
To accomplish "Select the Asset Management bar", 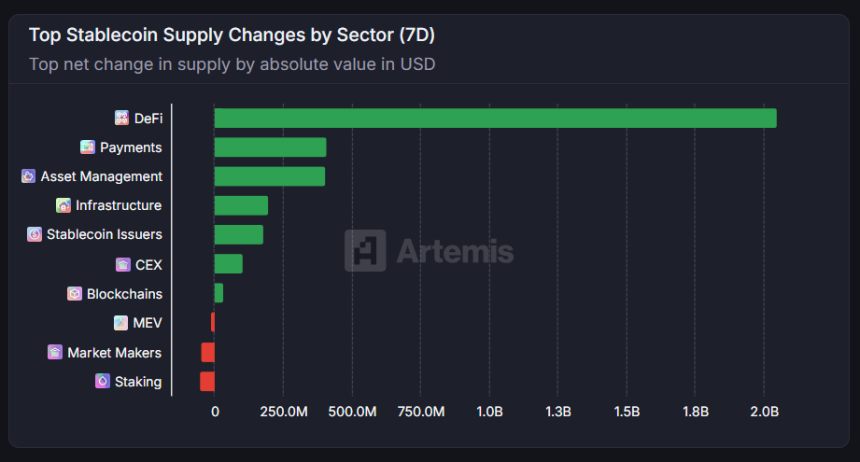I will coord(270,176).
